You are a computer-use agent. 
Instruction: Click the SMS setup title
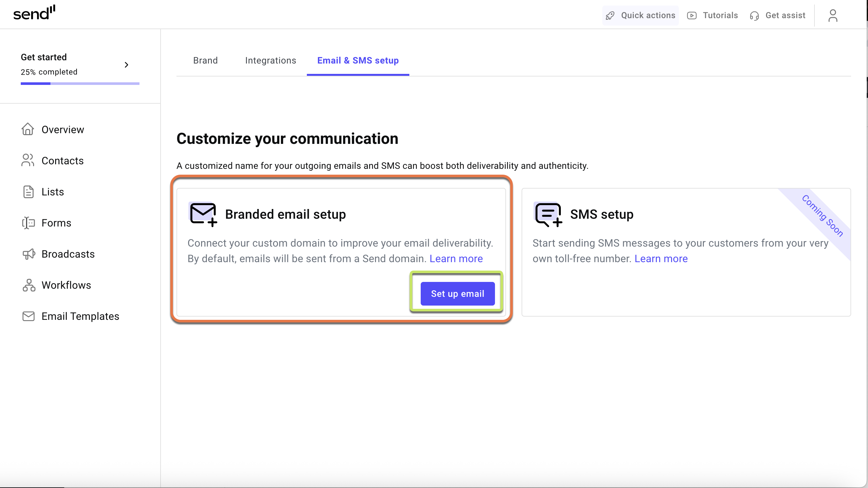coord(602,215)
